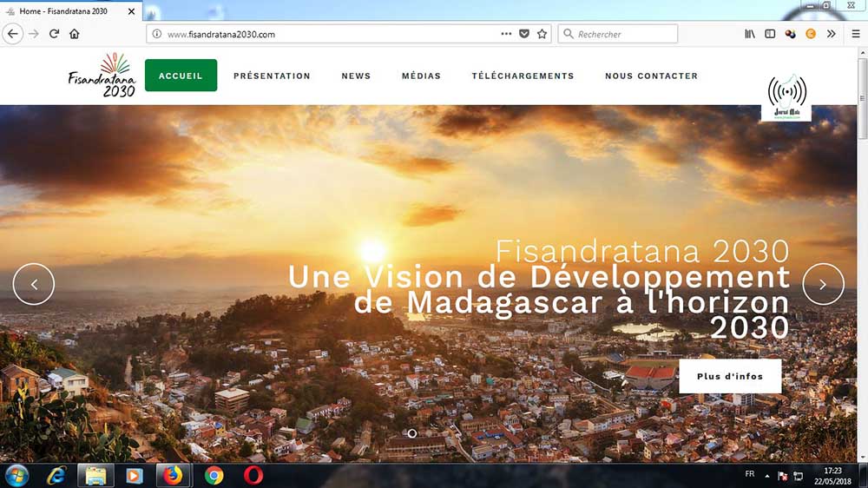Go to the Téléchargements page
The image size is (868, 488).
point(523,76)
